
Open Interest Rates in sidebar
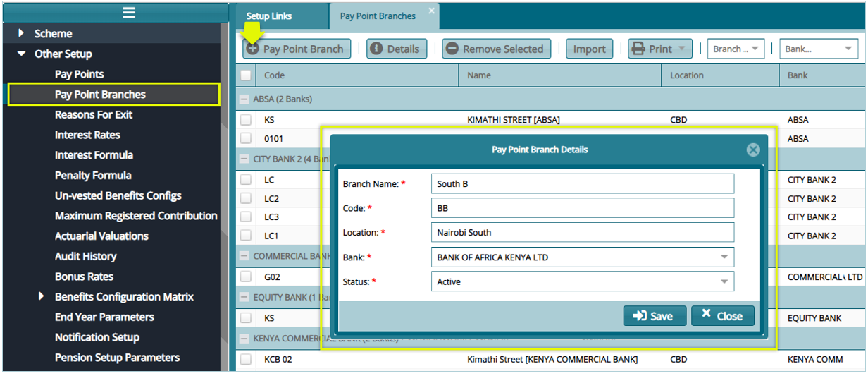[x=87, y=135]
